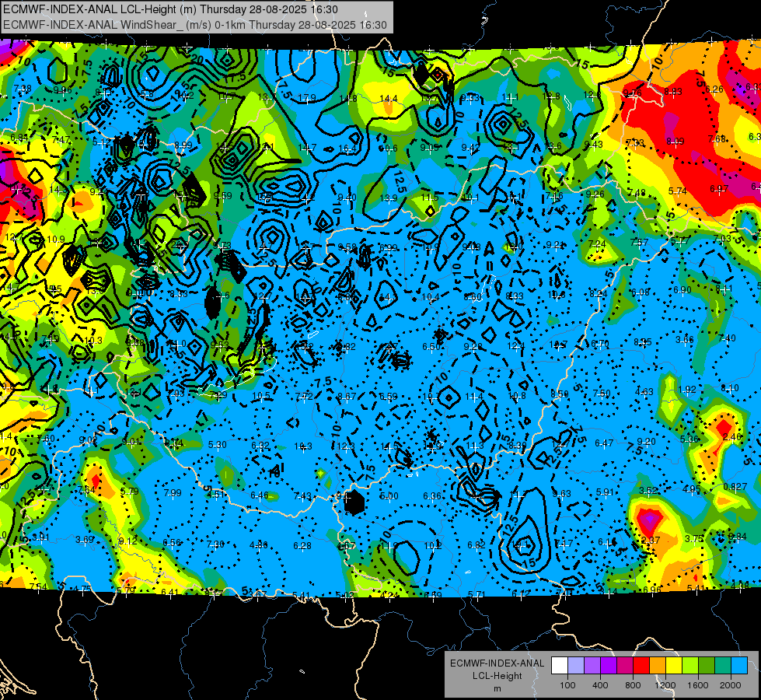
Task: Click the 4.63 wind shear value
Action: point(644,391)
